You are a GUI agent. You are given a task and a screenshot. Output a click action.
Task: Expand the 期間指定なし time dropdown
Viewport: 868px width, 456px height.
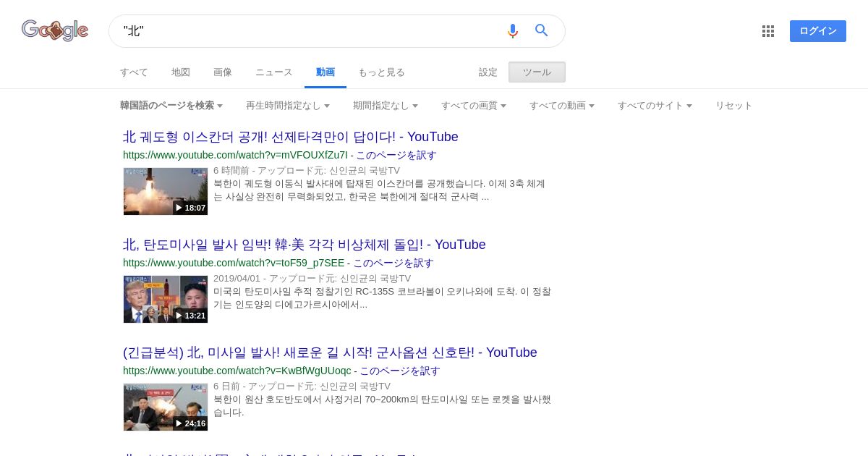point(386,106)
